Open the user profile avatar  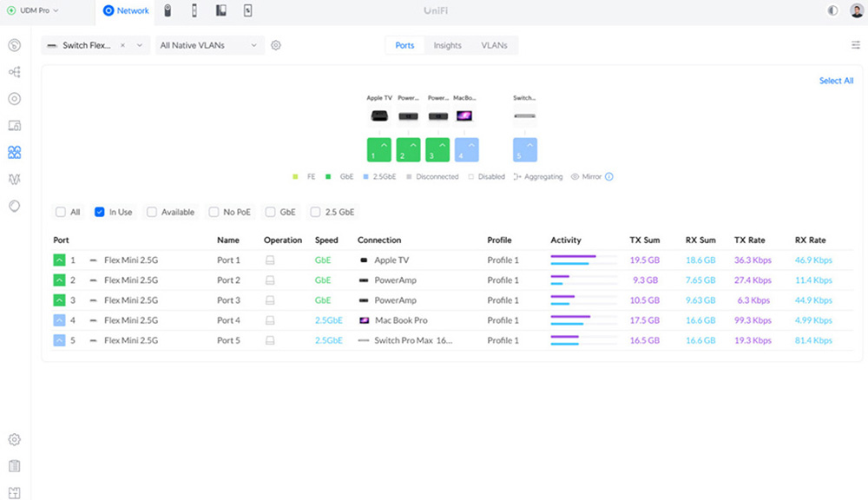click(x=857, y=10)
